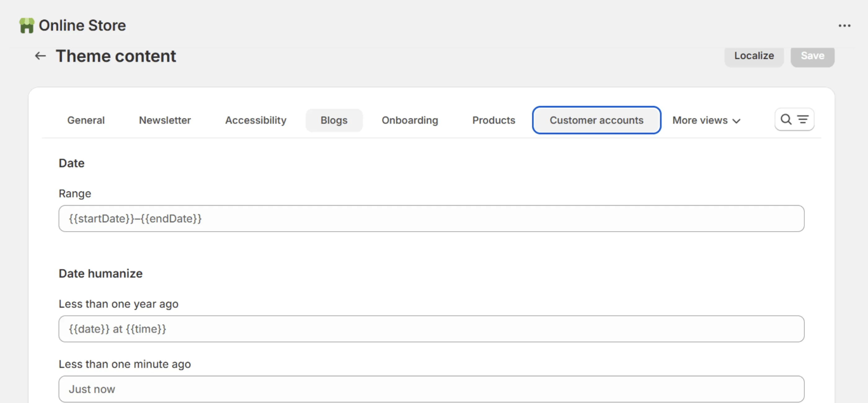Open the Newsletter tab
This screenshot has height=403, width=868.
[x=165, y=120]
